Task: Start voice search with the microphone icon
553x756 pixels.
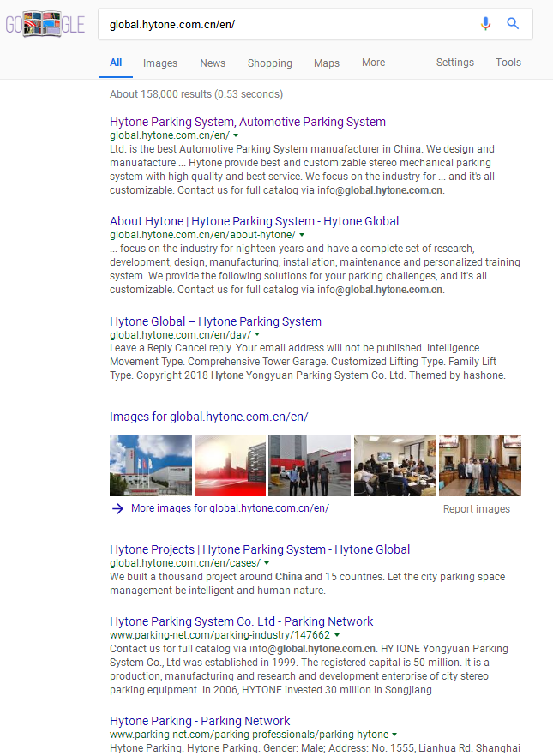Action: pyautogui.click(x=485, y=24)
